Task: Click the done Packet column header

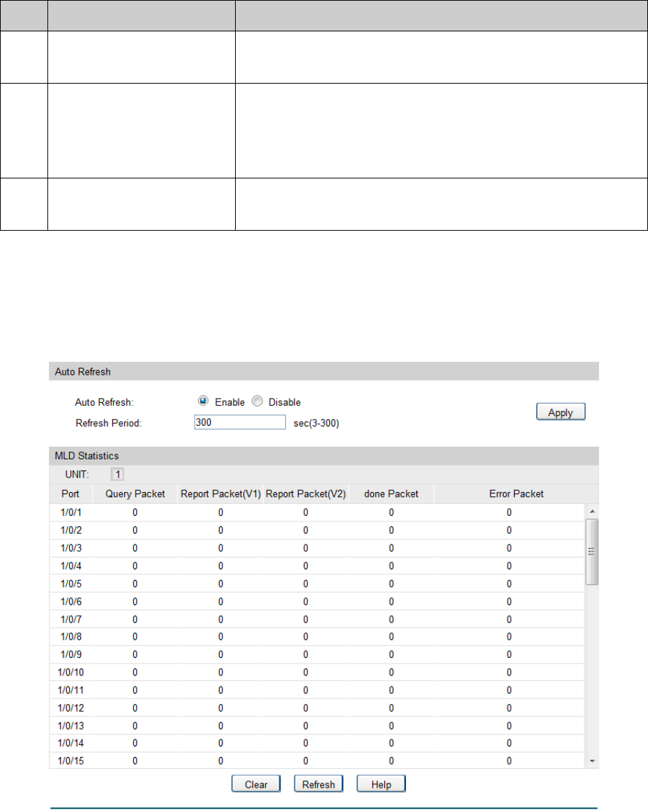Action: [391, 494]
